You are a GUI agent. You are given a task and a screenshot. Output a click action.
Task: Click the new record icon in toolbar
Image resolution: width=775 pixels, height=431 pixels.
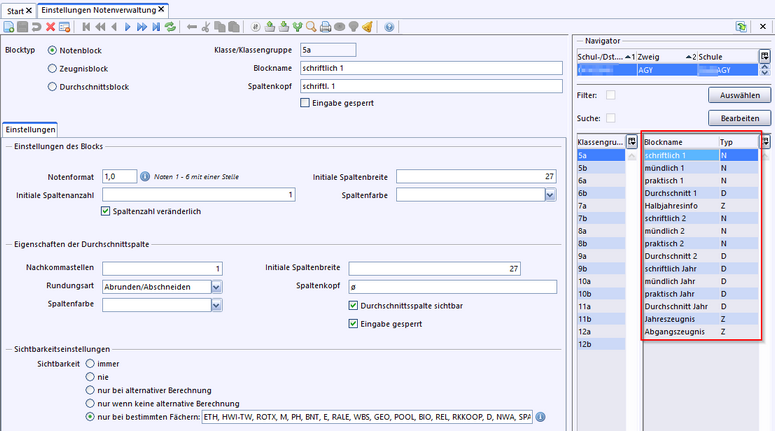click(9, 27)
